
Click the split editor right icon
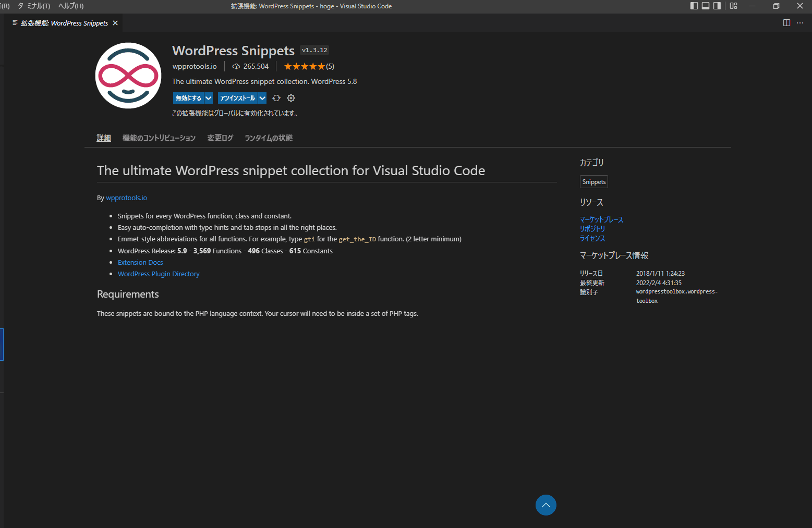pyautogui.click(x=786, y=23)
